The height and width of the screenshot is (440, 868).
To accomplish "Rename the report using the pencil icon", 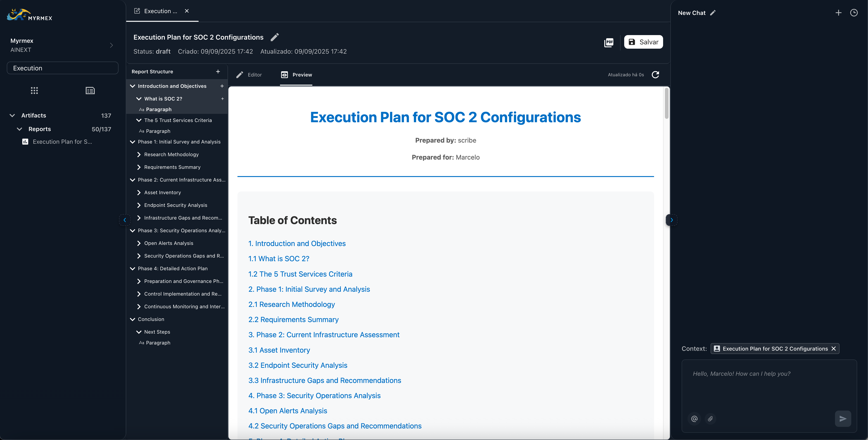I will tap(275, 37).
